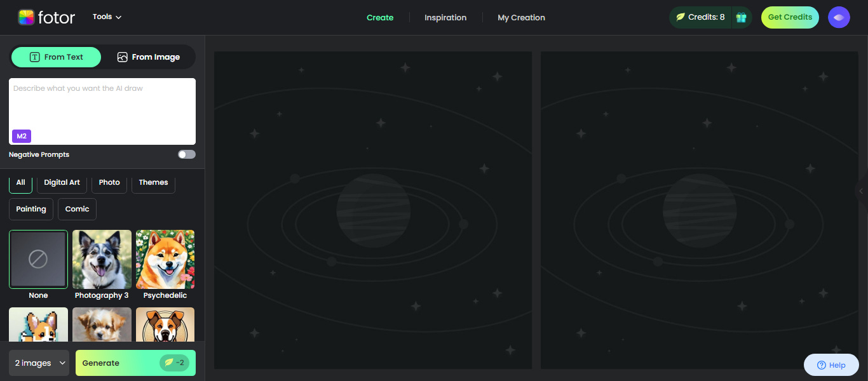Screen dimensions: 868x381
Task: Open the 2 images count dropdown
Action: (39, 363)
